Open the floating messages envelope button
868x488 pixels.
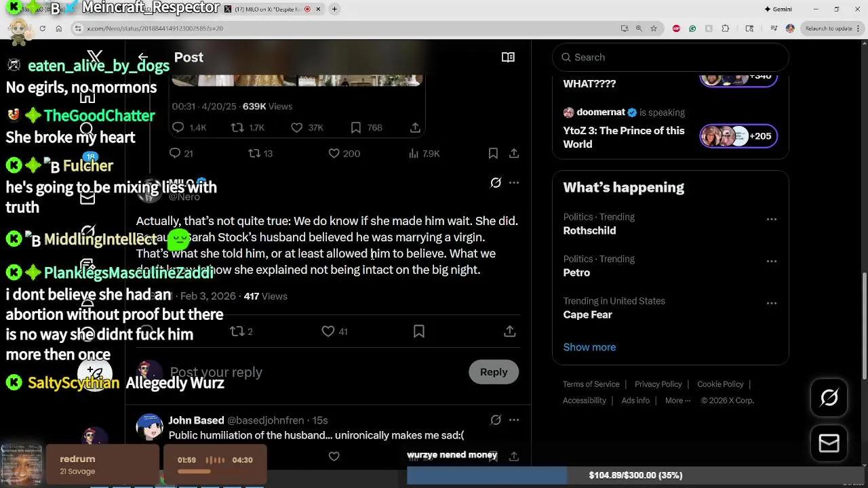(x=829, y=443)
